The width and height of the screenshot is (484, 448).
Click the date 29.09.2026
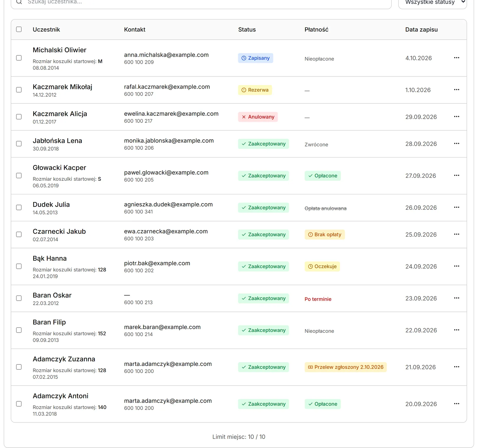click(421, 117)
